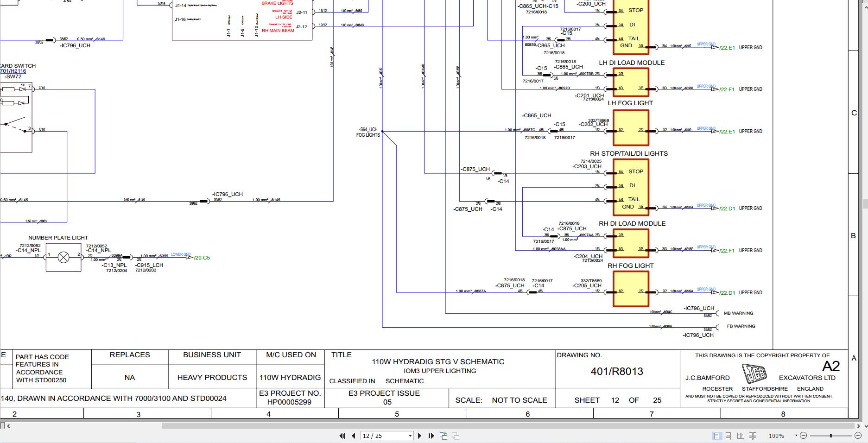Jump to the last page
Screen dimensions: 868x443
tap(431, 436)
